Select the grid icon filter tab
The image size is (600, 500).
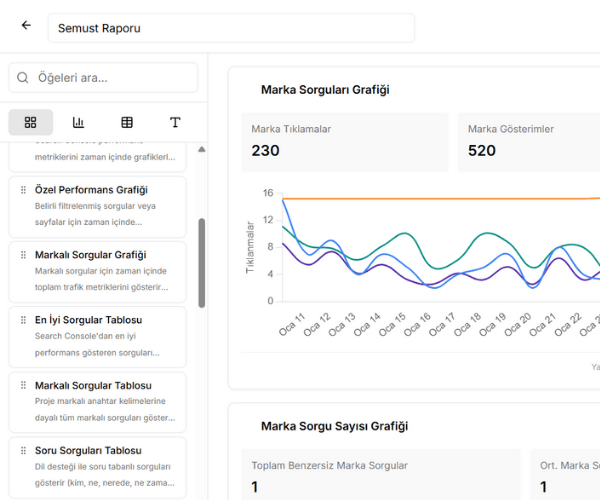30,122
